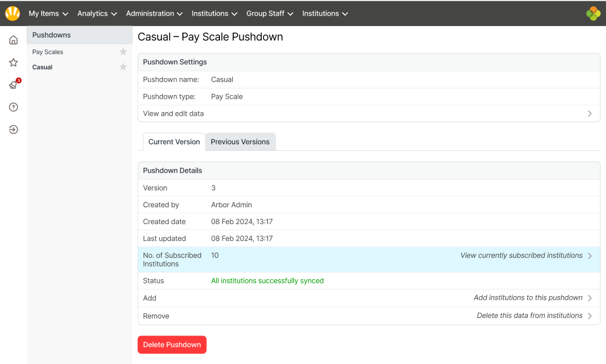Open help using the question mark icon
This screenshot has height=364, width=606.
point(13,107)
